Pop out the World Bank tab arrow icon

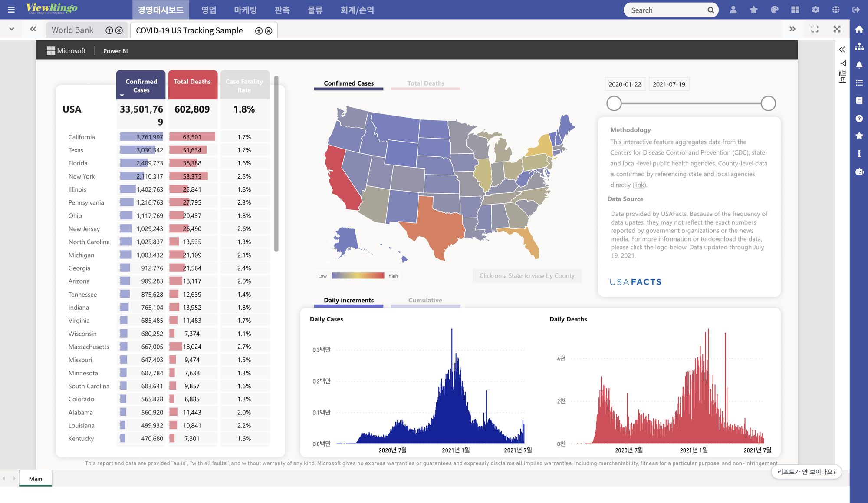click(109, 30)
